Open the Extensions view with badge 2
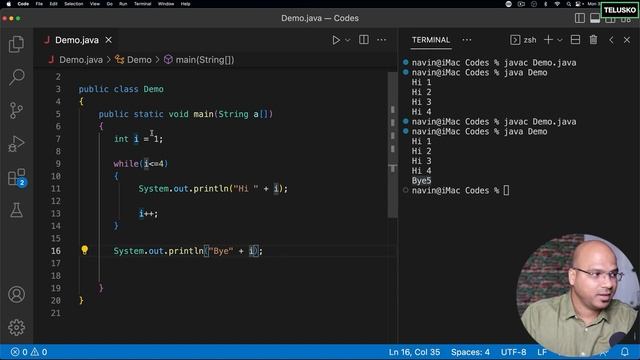Viewport: 640px width, 360px height. [16, 178]
